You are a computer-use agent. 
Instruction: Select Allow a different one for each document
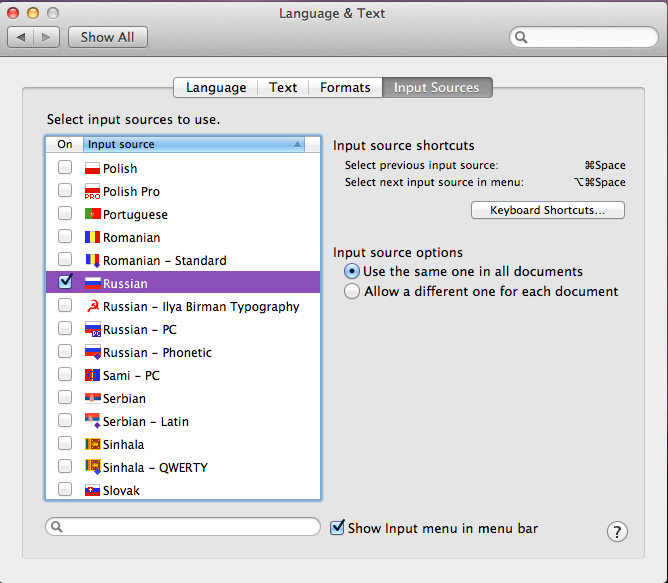(x=351, y=292)
